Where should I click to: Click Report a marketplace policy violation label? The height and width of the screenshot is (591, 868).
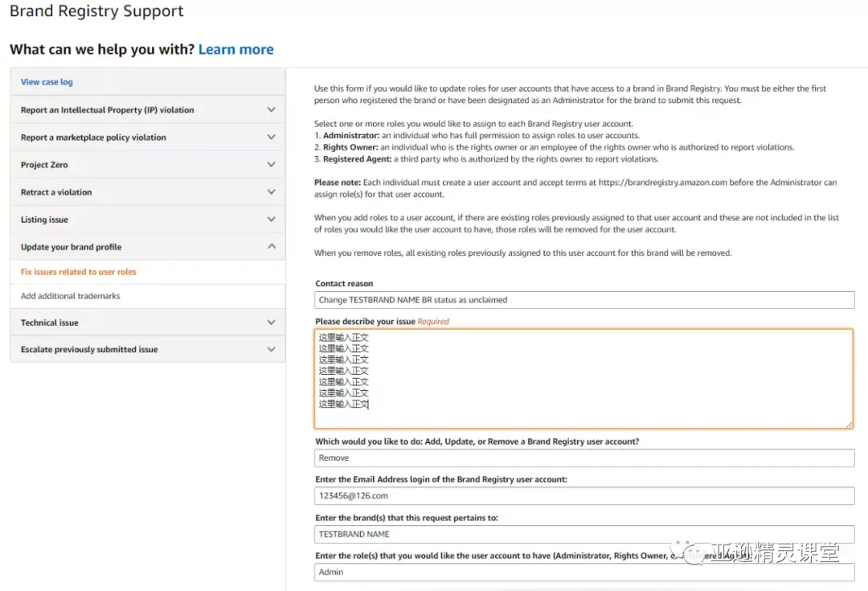tap(93, 137)
